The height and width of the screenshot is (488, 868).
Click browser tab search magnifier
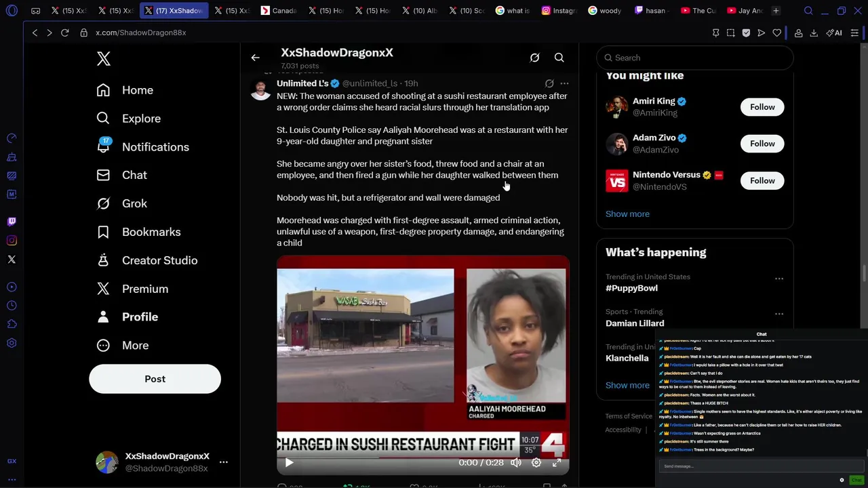pos(808,11)
